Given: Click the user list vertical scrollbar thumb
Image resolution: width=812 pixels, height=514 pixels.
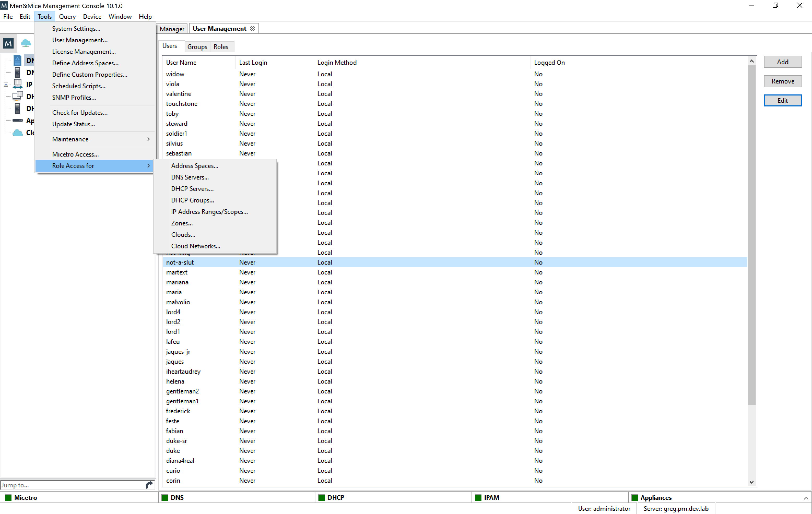Looking at the screenshot, I should (751, 236).
